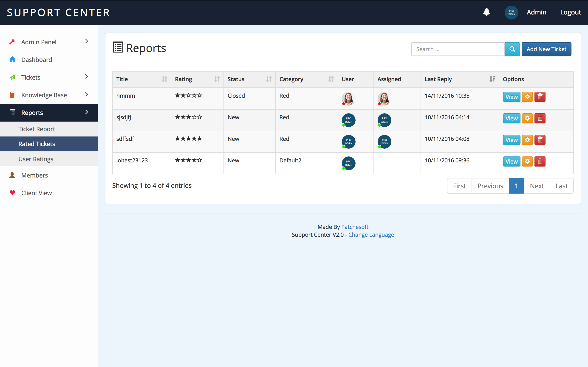Expand the Admin Panel menu chevron
Image resolution: width=588 pixels, height=367 pixels.
[87, 42]
